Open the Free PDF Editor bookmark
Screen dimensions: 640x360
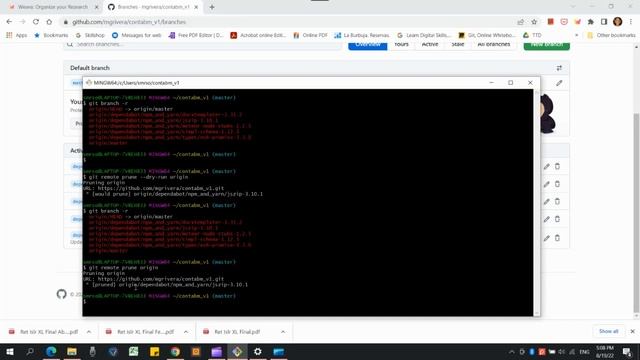(196, 35)
